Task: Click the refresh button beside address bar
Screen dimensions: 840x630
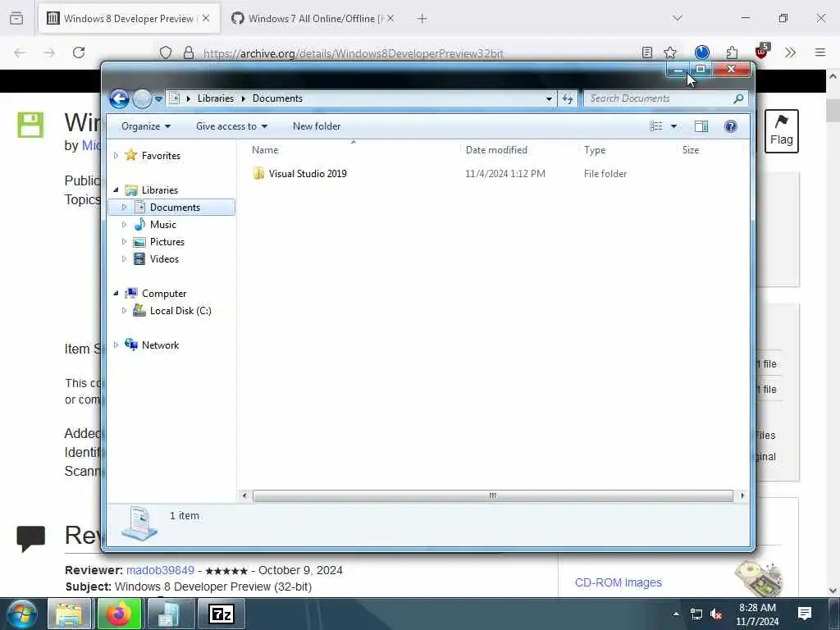Action: [x=568, y=98]
